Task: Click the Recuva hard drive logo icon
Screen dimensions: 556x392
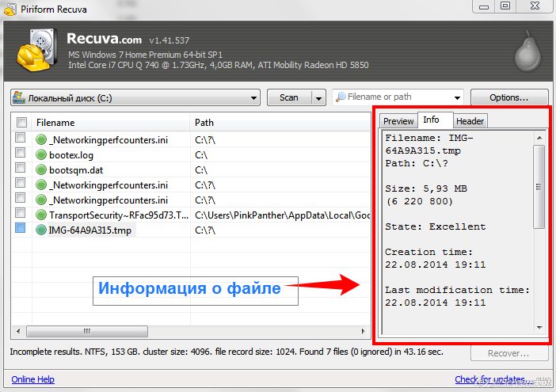Action: [x=37, y=50]
